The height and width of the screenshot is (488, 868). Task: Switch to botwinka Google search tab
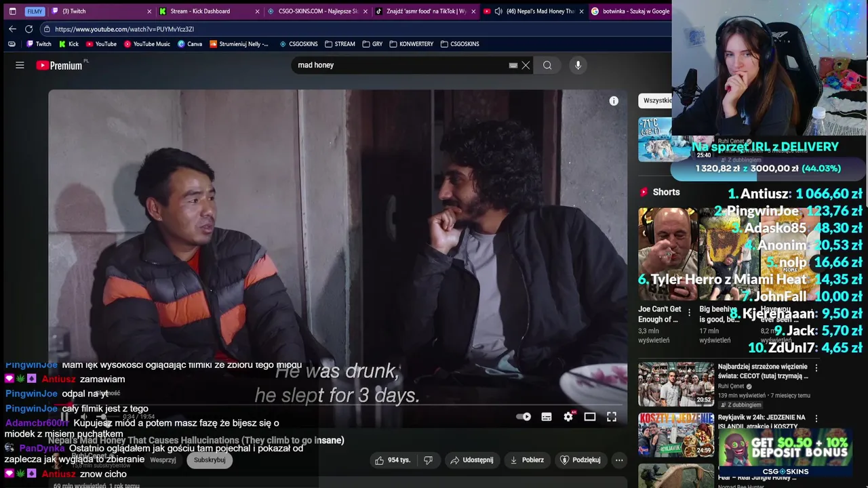coord(629,11)
